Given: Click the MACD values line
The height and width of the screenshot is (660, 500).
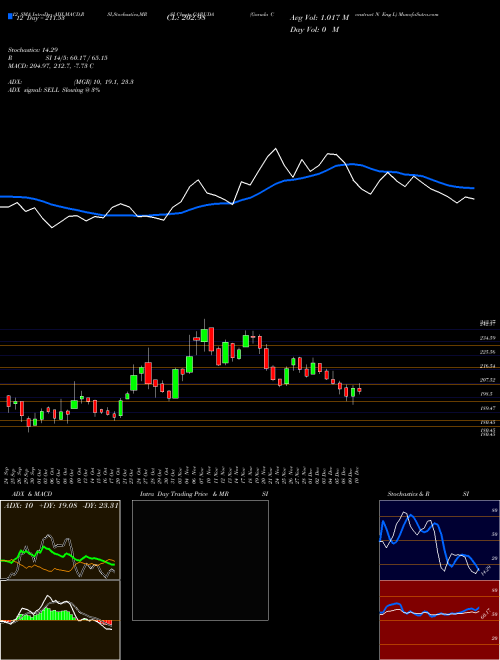Looking at the screenshot, I should 53,66.
